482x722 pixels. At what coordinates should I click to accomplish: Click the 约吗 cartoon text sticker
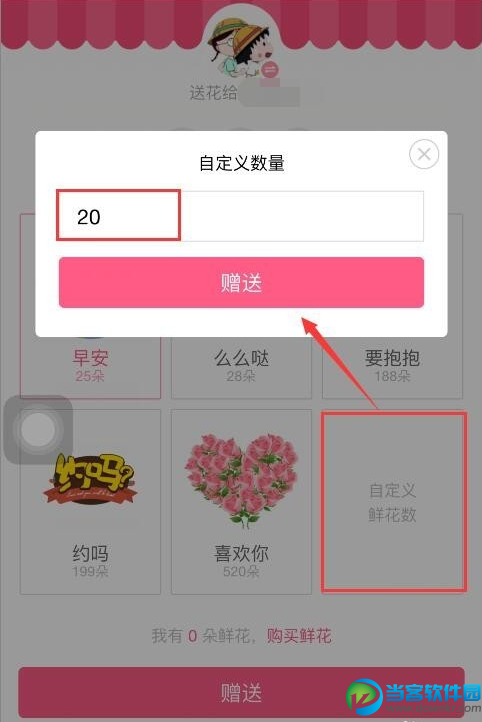[90, 479]
